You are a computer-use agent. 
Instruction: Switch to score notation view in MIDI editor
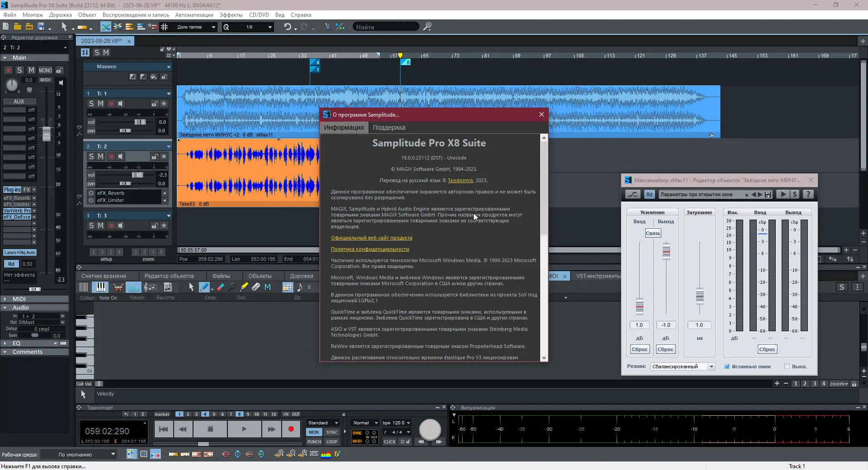tap(151, 287)
